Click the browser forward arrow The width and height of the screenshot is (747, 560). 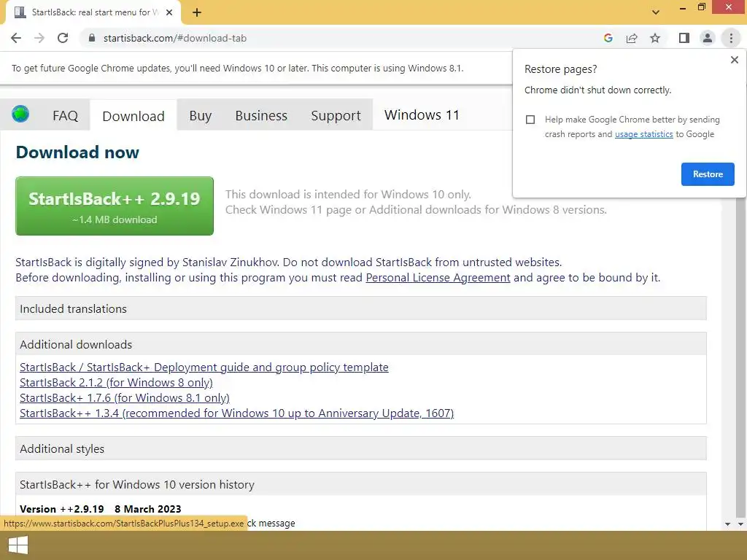coord(39,38)
